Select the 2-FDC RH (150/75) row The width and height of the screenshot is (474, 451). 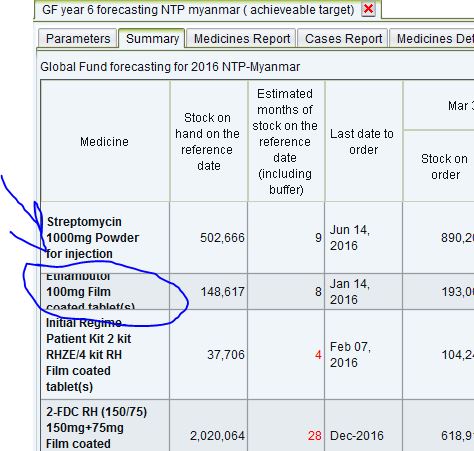257,426
